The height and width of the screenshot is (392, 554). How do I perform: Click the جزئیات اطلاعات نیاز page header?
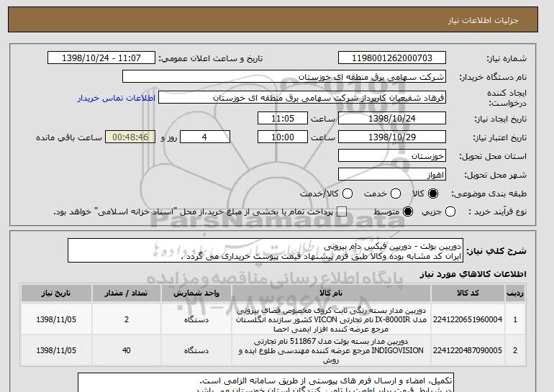point(483,20)
